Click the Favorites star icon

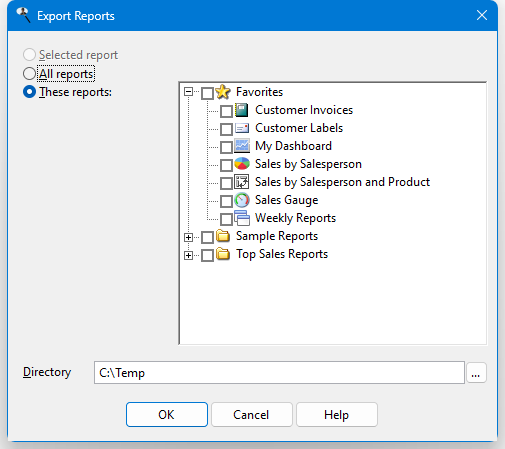(223, 92)
